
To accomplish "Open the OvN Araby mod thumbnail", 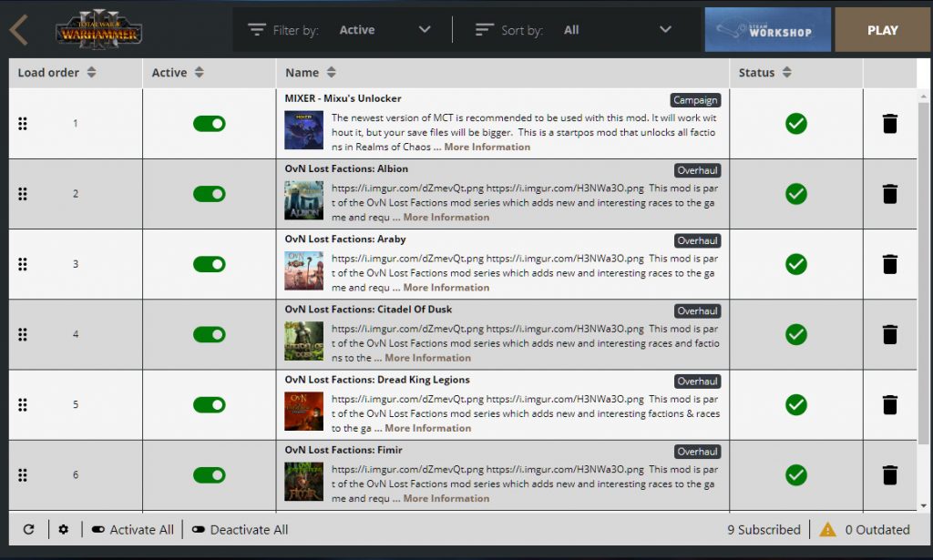I will 303,270.
